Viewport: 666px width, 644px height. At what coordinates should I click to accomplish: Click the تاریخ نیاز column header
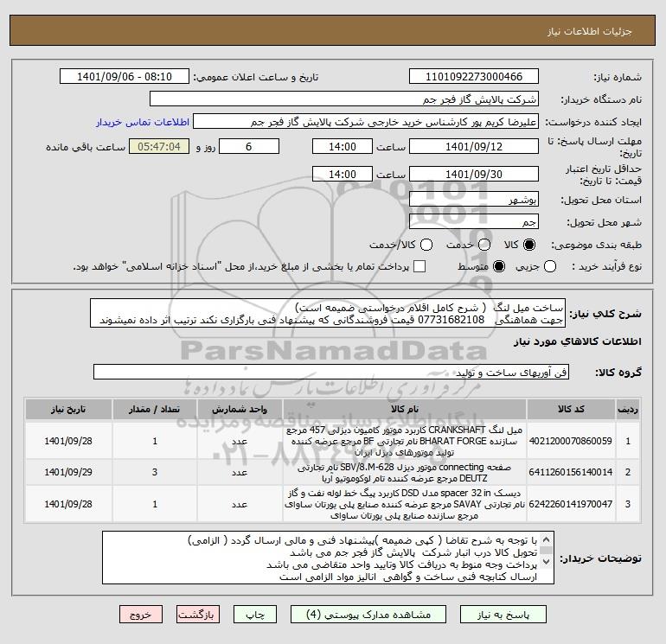[68, 409]
